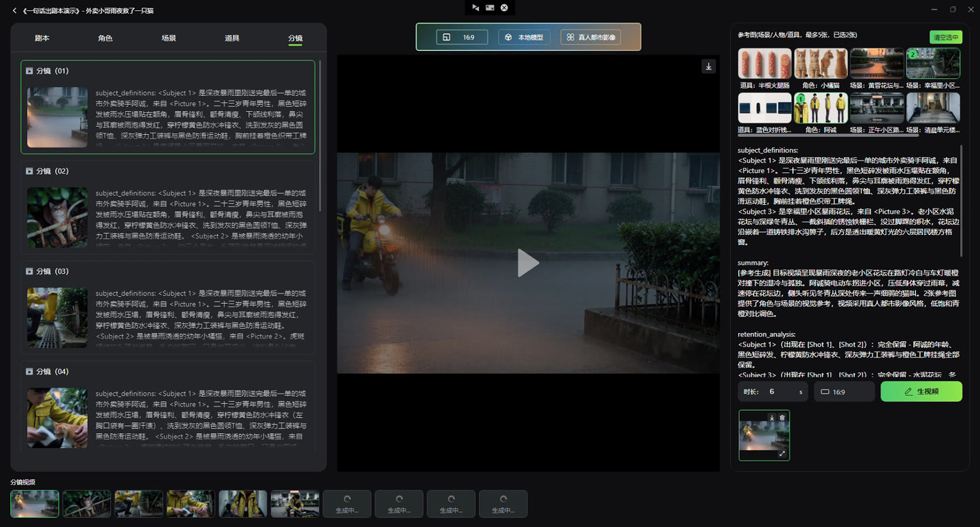Go back using the left arrow
980x527 pixels.
tap(15, 10)
